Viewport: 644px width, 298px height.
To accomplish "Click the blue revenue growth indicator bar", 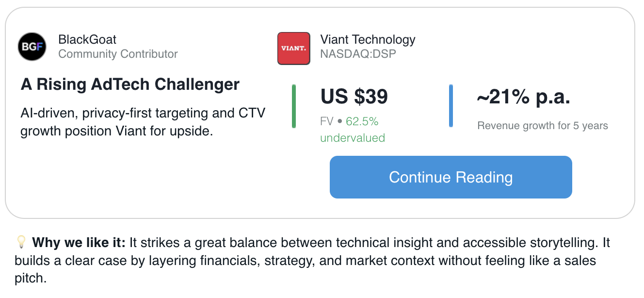I will tap(451, 106).
